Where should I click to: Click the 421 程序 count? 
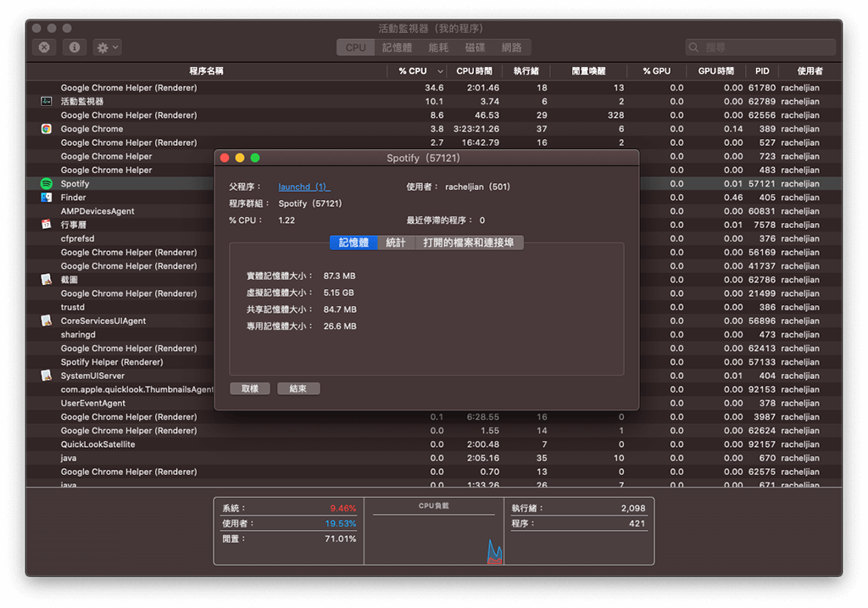click(x=637, y=524)
